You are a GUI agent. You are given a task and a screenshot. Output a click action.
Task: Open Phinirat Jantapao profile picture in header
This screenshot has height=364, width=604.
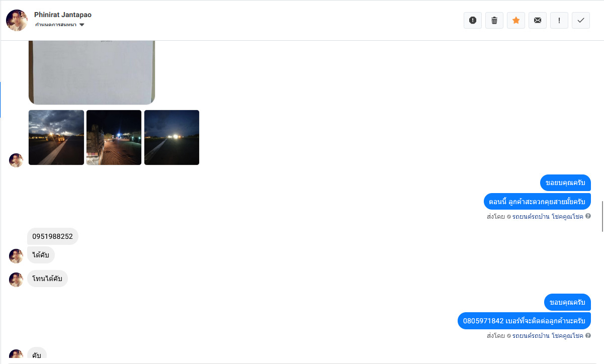click(x=17, y=20)
